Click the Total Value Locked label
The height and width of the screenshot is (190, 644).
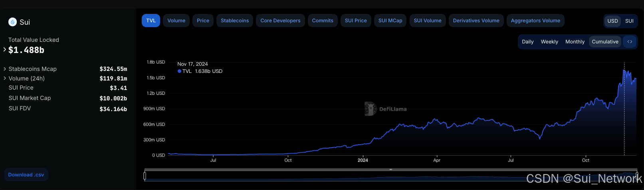click(x=34, y=40)
